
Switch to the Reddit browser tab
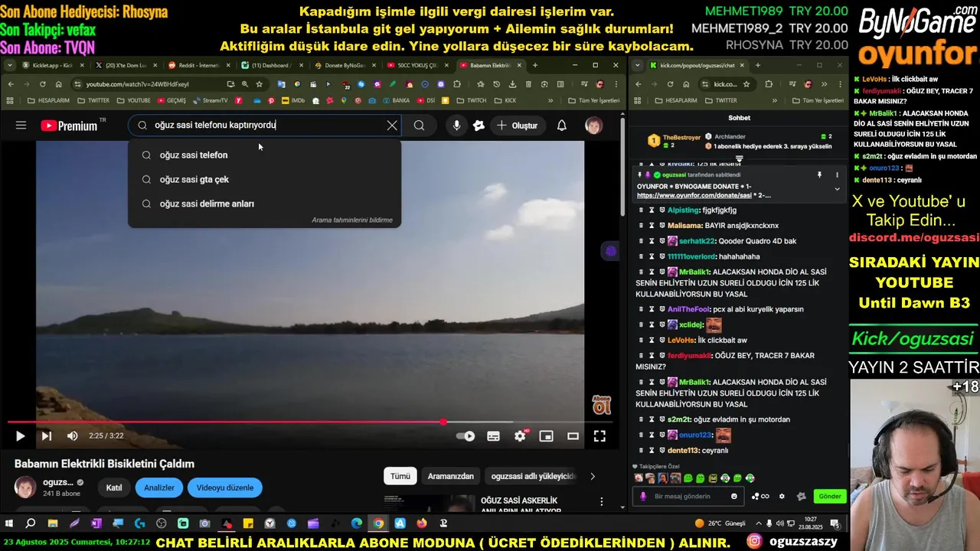(x=198, y=65)
